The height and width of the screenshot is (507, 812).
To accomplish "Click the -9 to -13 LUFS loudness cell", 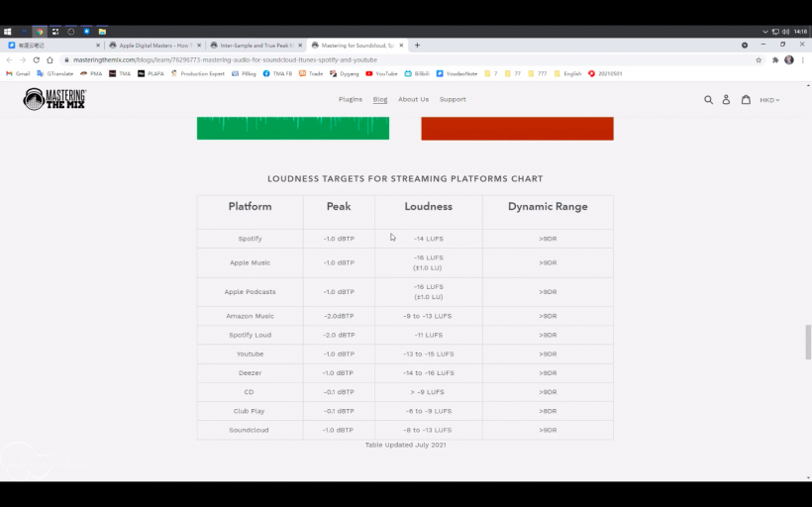I will click(429, 316).
